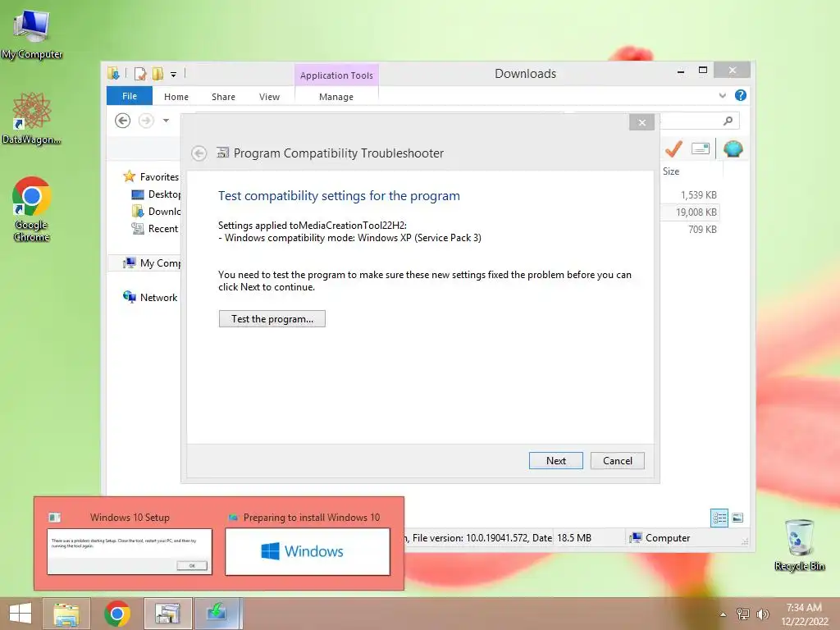Click the card toolbar icon beside checkmark
840x630 pixels.
[701, 148]
